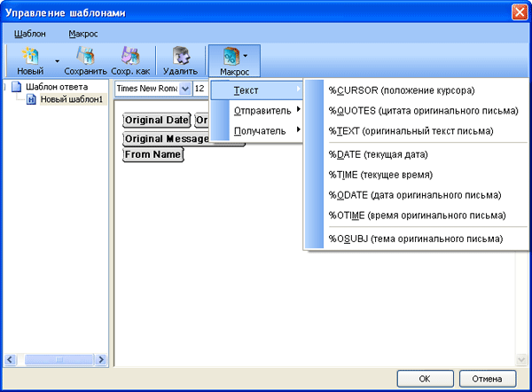Click the Сохранить toolbar icon

[85, 61]
